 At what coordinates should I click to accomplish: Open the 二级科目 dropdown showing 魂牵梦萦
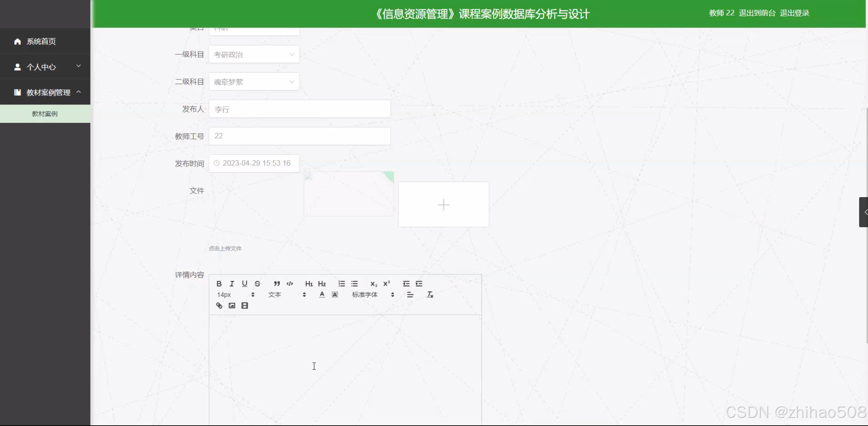tap(254, 82)
